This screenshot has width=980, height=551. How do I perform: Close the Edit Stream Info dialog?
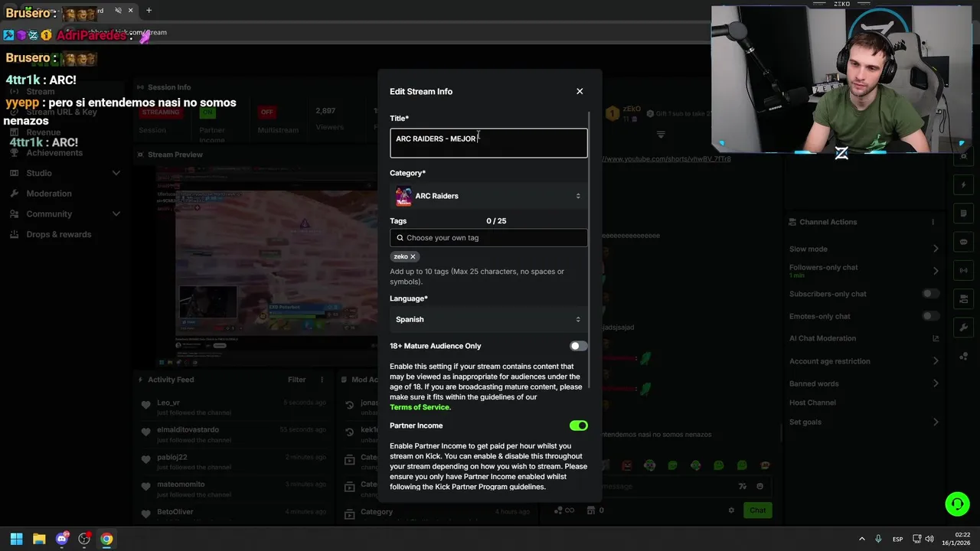pos(580,91)
